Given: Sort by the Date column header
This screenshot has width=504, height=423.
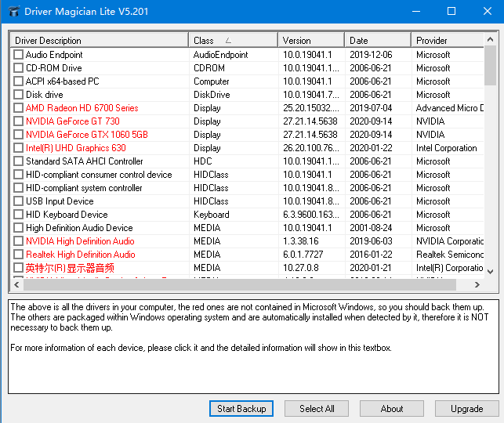Looking at the screenshot, I should 379,41.
